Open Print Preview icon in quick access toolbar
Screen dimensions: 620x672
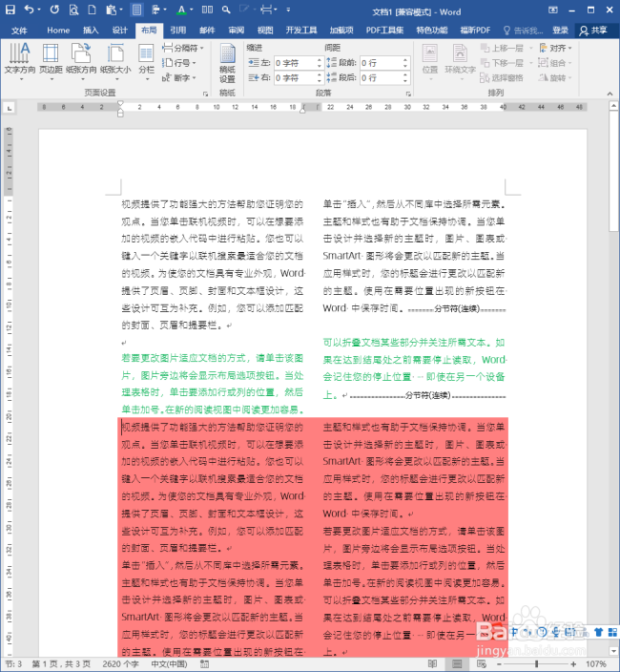tap(73, 10)
